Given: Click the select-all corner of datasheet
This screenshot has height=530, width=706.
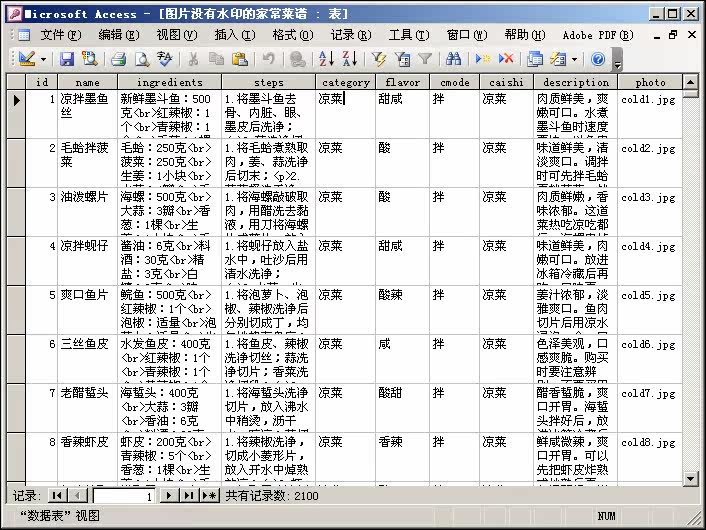Looking at the screenshot, I should 16,82.
